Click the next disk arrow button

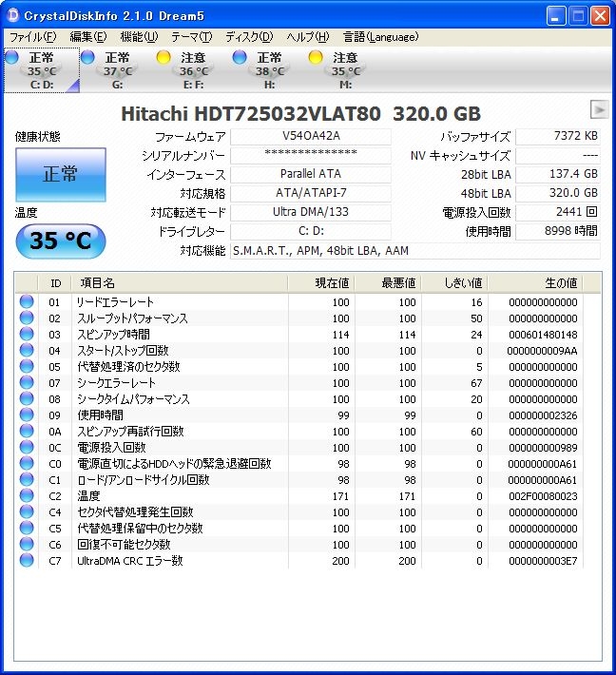(599, 109)
